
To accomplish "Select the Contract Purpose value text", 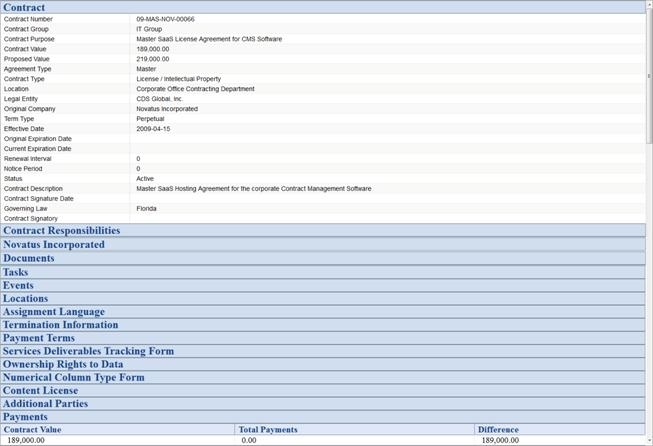I will [x=209, y=39].
